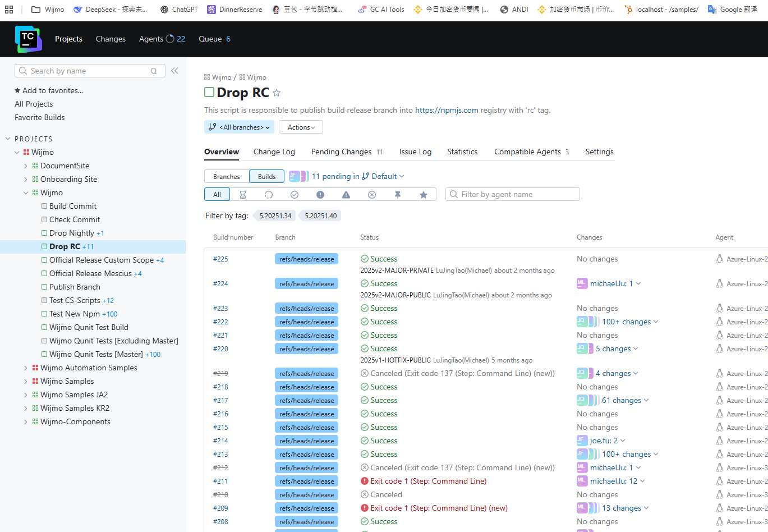This screenshot has height=532, width=768.
Task: Select Test New Npm configuration
Action: (x=75, y=314)
